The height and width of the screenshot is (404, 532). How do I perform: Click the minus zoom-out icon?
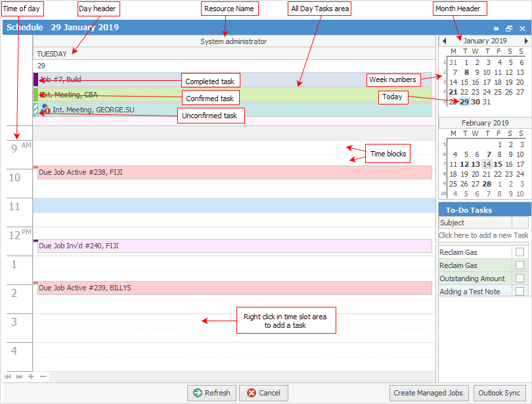[x=43, y=376]
